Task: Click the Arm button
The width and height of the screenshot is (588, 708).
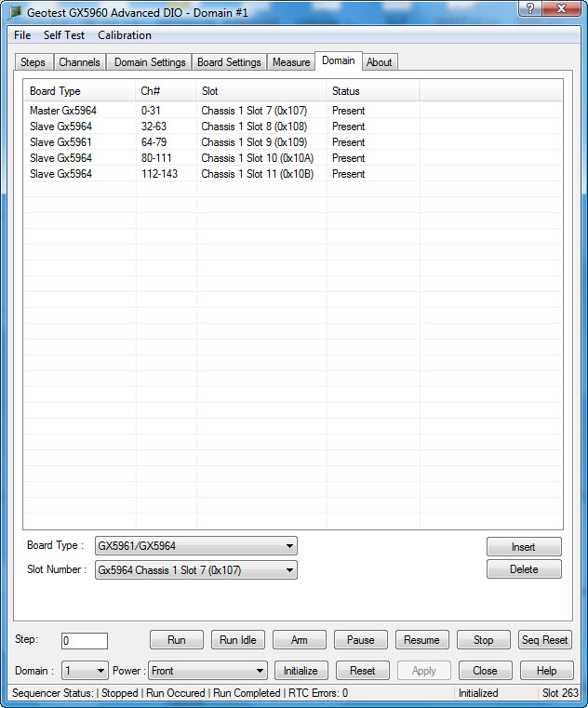Action: pyautogui.click(x=300, y=640)
